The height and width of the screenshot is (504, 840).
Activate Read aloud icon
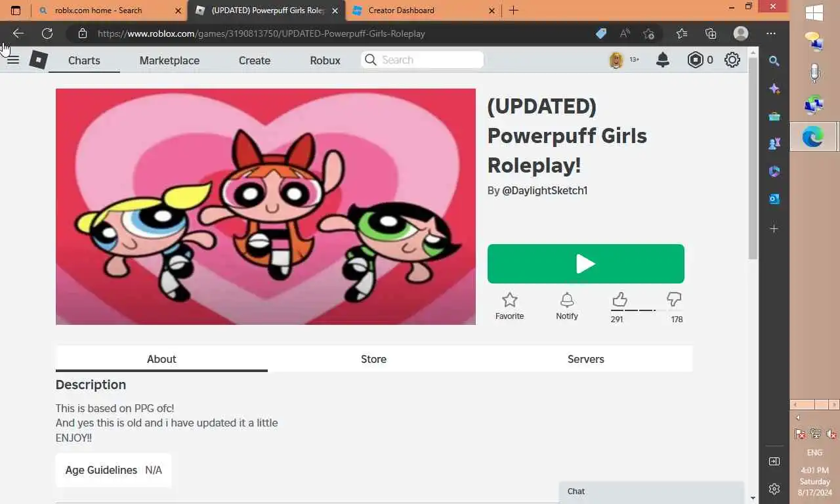click(625, 33)
